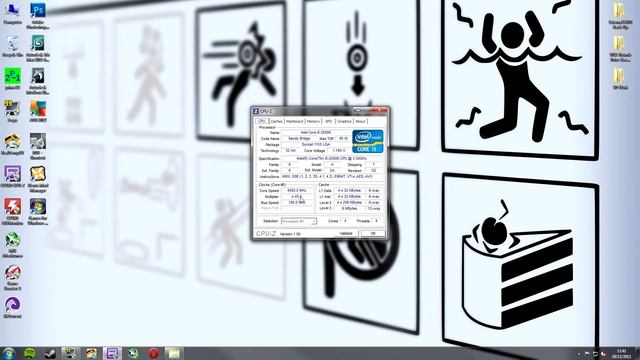Open the middle folder on the right desktop edge
The width and height of the screenshot is (640, 360).
(x=619, y=49)
